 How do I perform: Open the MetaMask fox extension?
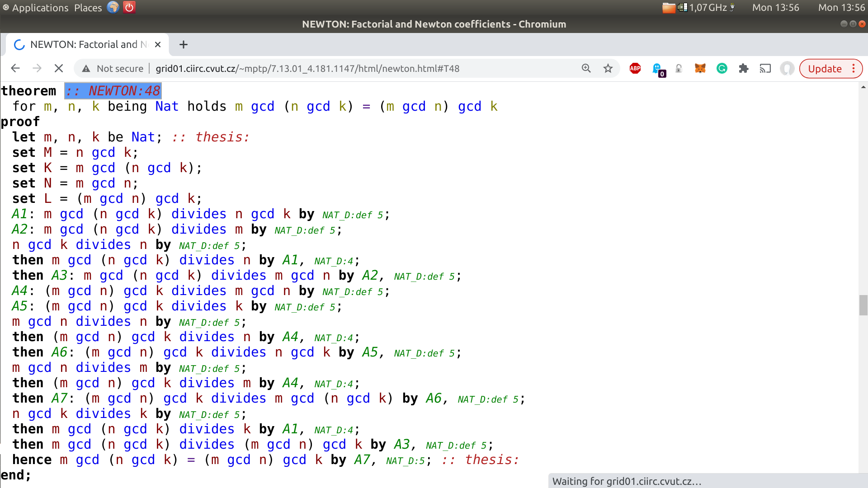click(x=700, y=69)
